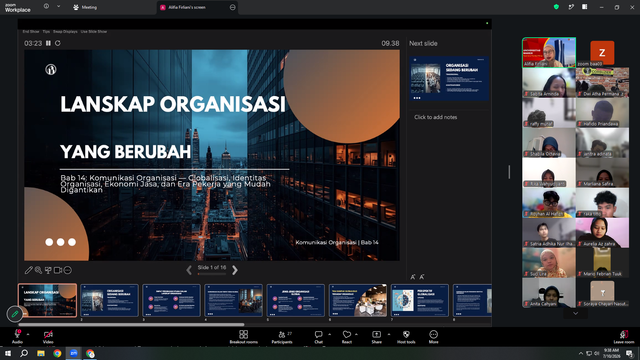Image resolution: width=640 pixels, height=360 pixels.
Task: Expand the Chat options caret
Action: click(x=329, y=334)
